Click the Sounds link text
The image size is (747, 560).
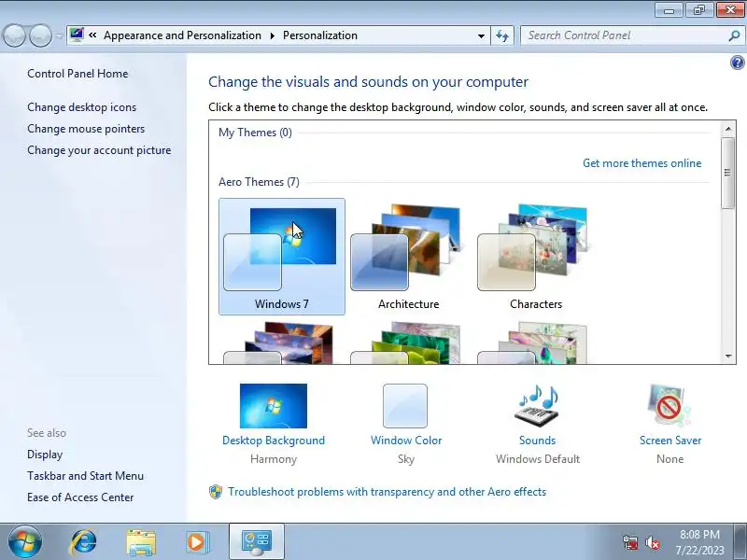click(538, 441)
